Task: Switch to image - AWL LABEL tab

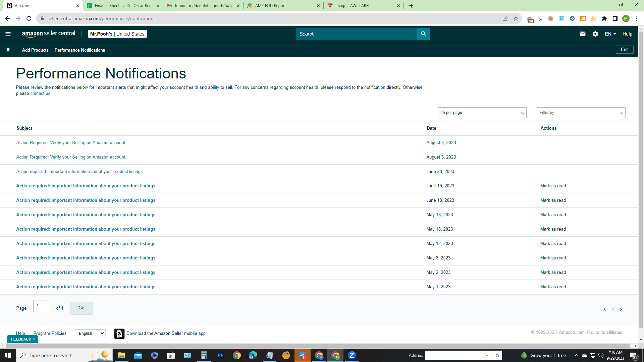Action: tap(364, 6)
